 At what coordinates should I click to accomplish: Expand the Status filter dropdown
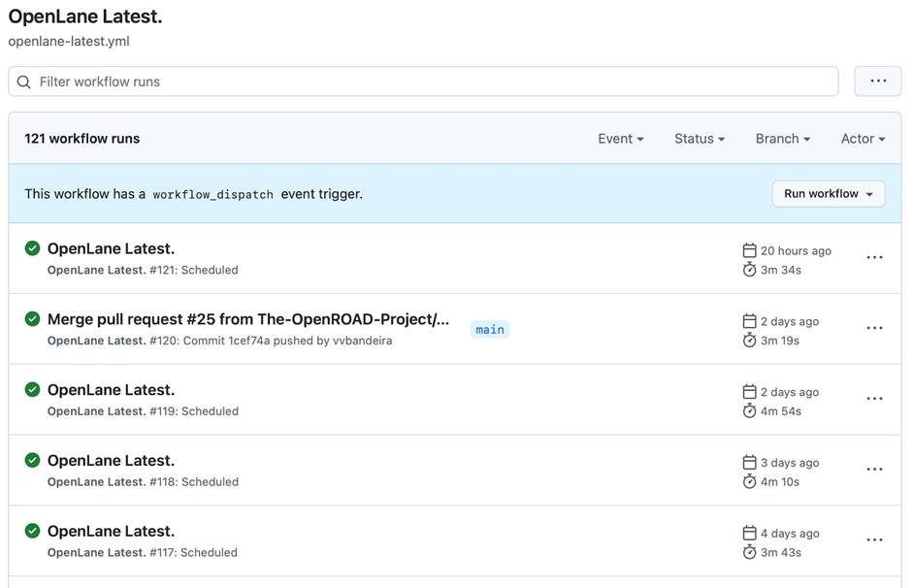click(700, 139)
